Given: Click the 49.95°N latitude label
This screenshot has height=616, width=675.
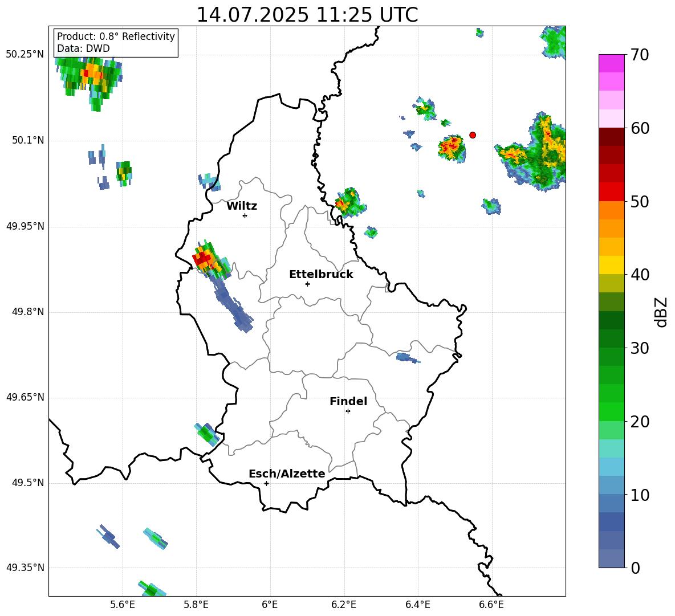Looking at the screenshot, I should (25, 226).
